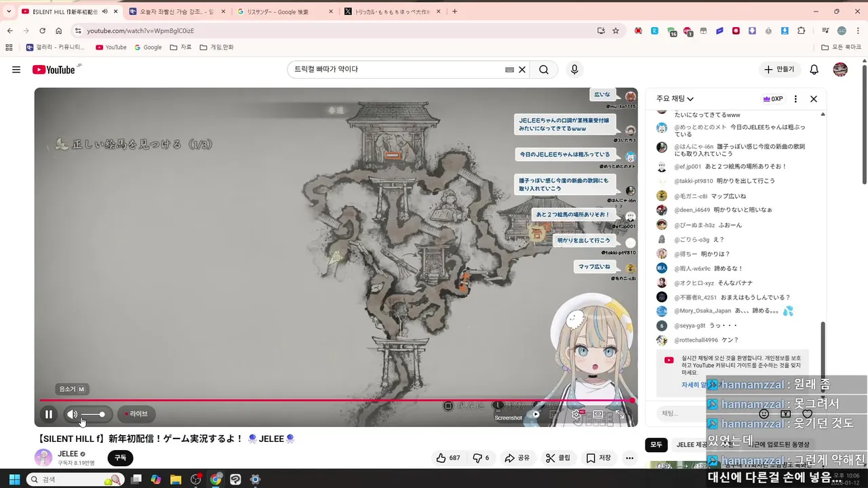Click 만들기 create button
The image size is (868, 488).
pos(778,70)
